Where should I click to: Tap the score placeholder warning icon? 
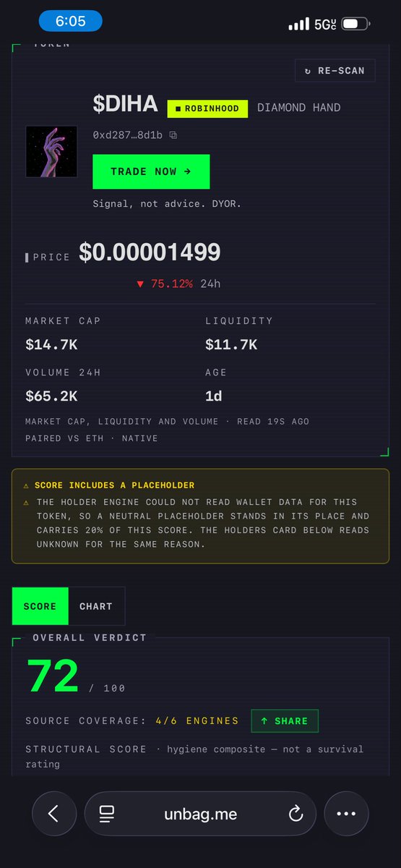(x=26, y=485)
